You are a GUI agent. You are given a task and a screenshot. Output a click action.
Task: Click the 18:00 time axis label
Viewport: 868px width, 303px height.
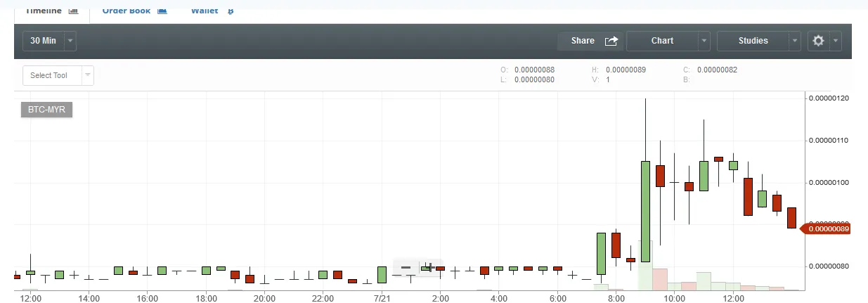click(x=206, y=298)
